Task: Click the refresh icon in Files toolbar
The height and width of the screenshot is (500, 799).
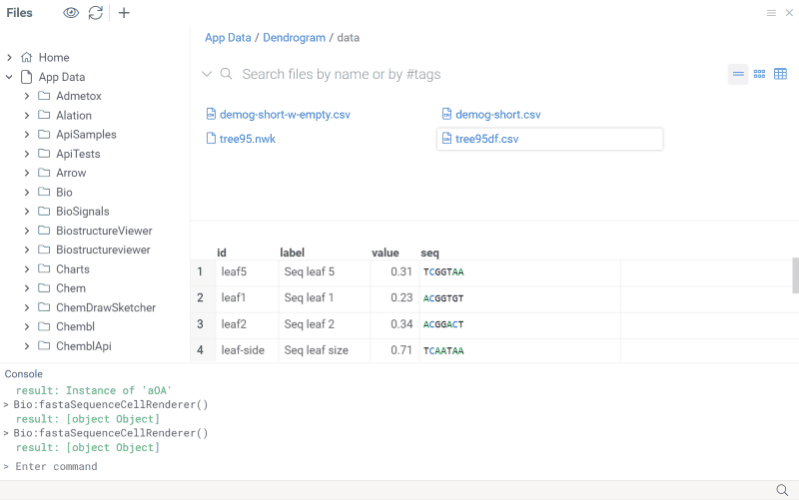Action: [96, 13]
